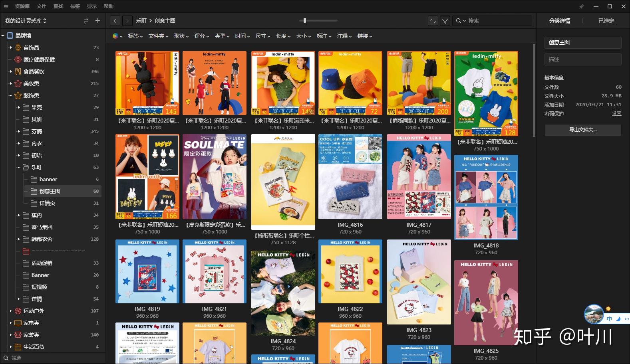Click the 创意主图 folder name field
Viewport: 630px width, 364px height.
click(583, 42)
